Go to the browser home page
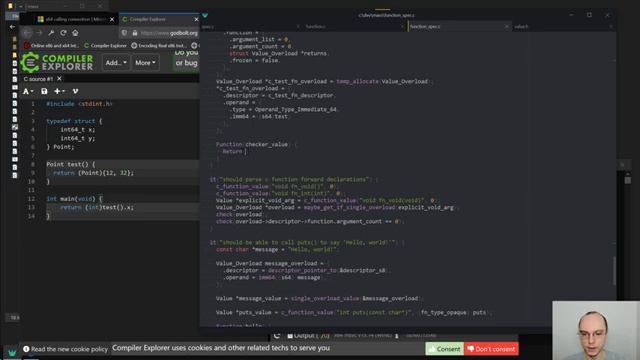Image resolution: width=640 pixels, height=360 pixels. pyautogui.click(x=75, y=33)
